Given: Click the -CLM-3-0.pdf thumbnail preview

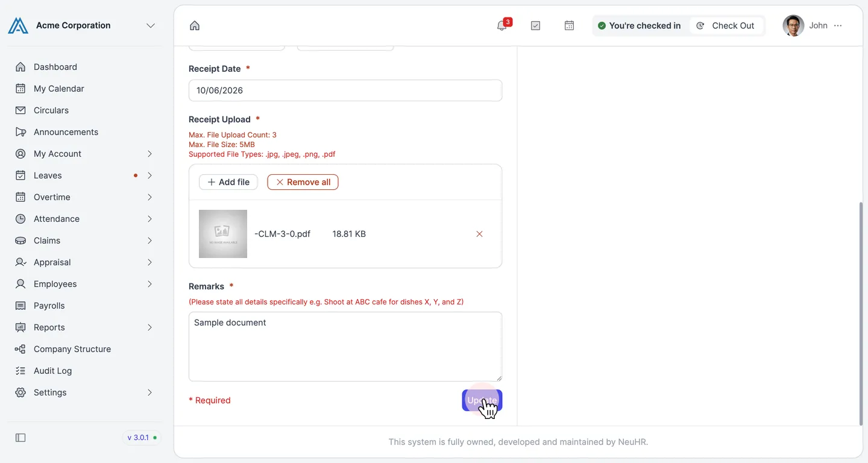Looking at the screenshot, I should tap(223, 234).
